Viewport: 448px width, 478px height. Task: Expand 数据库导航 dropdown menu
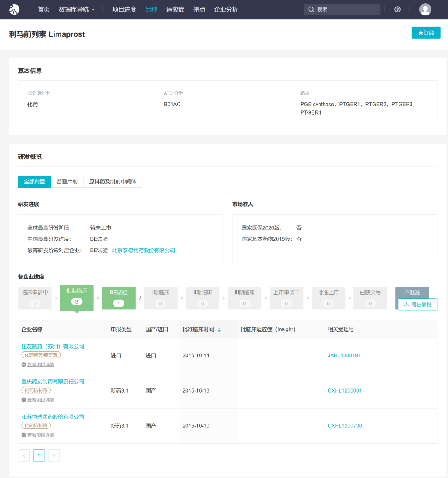pos(76,10)
